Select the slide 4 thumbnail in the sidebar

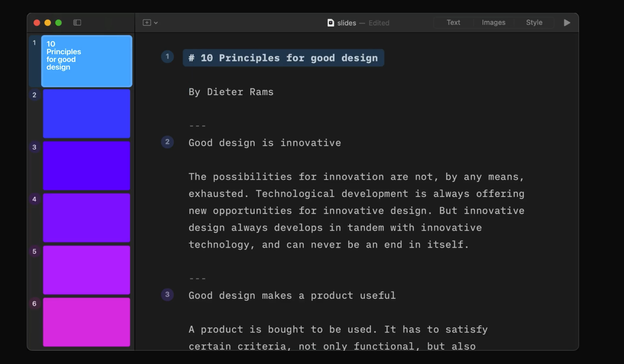(86, 218)
